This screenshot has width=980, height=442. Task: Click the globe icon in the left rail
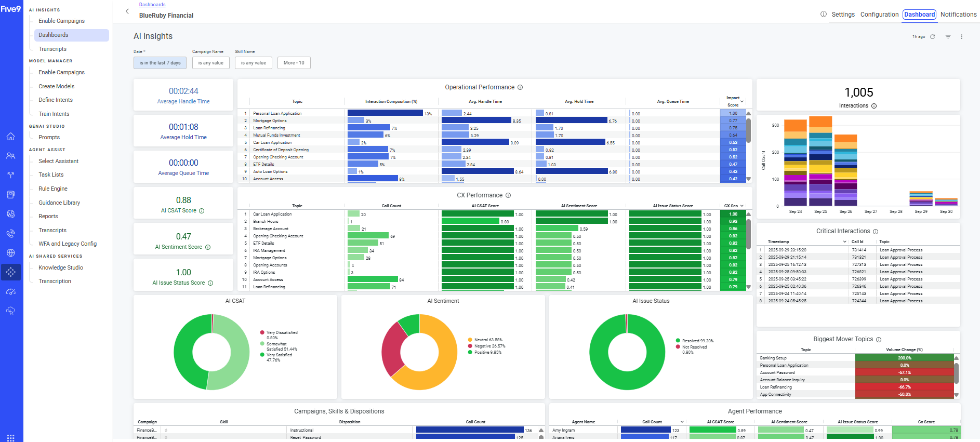10,253
